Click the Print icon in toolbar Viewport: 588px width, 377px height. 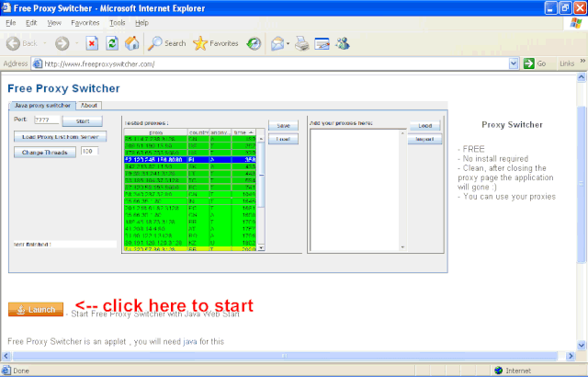(x=301, y=43)
